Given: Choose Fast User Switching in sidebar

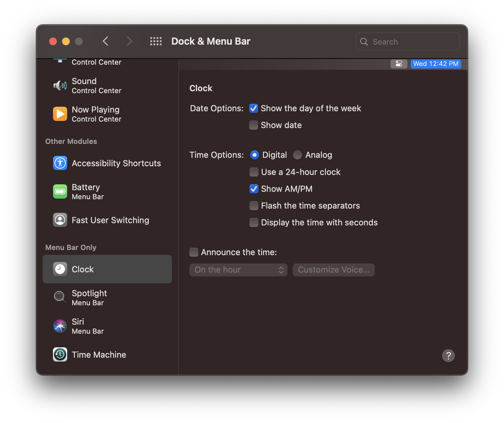Looking at the screenshot, I should click(107, 220).
